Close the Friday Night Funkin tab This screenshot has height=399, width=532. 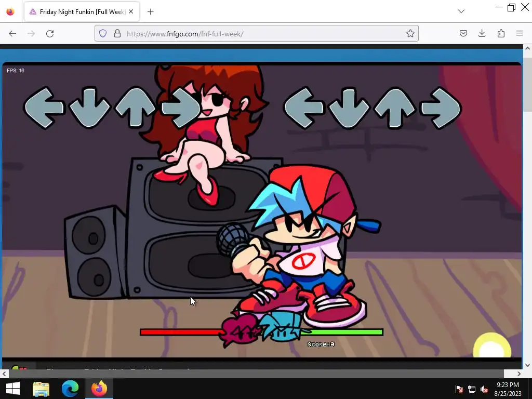[131, 11]
